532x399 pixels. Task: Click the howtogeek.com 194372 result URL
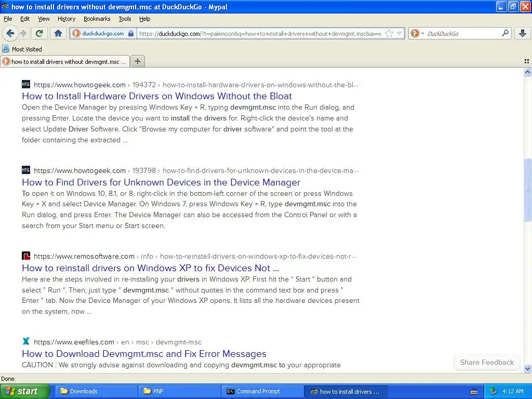coord(196,85)
